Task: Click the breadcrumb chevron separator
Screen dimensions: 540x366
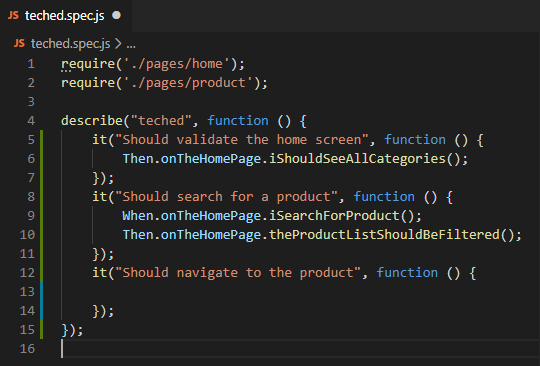Action: pyautogui.click(x=118, y=44)
